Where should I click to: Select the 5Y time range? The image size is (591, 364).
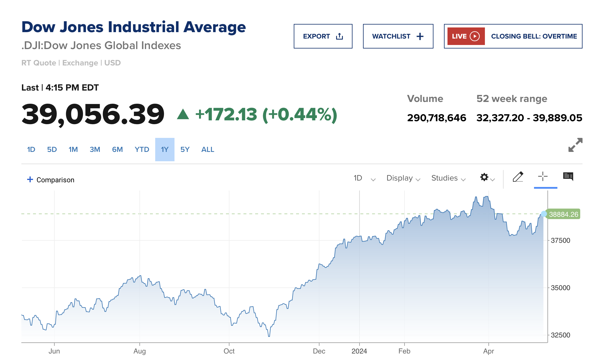pyautogui.click(x=185, y=150)
